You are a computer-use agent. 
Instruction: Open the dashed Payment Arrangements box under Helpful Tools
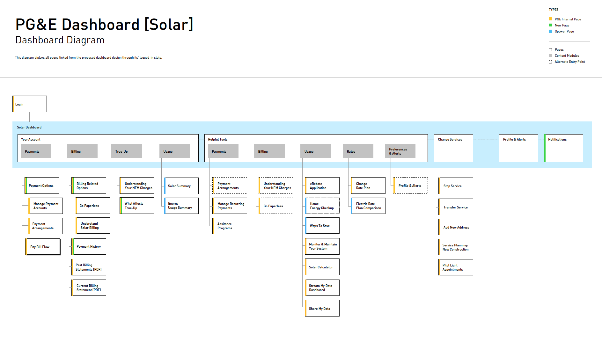pos(230,186)
